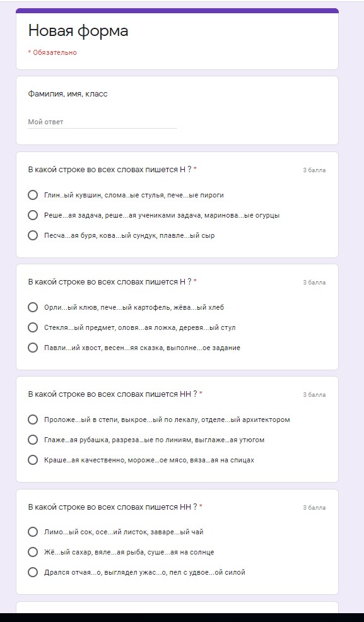Select radio option 'Песча...ая буря, кова...ый сундук'
Viewport: 364px width, 622px height.
(x=33, y=236)
